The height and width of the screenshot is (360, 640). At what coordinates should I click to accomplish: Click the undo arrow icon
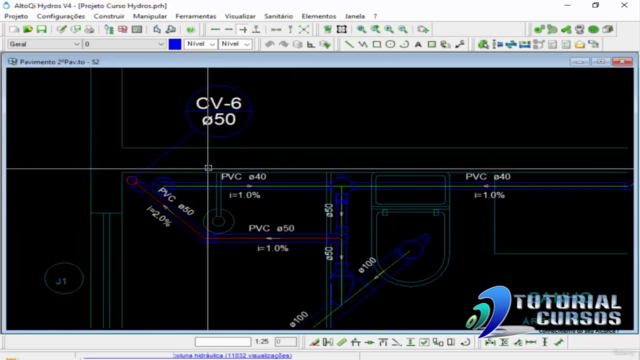(269, 44)
